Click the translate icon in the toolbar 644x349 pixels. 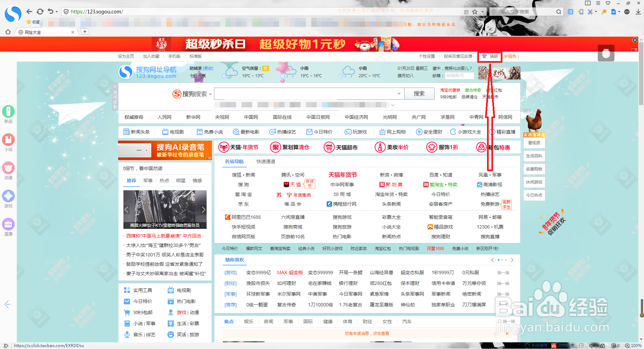(571, 12)
